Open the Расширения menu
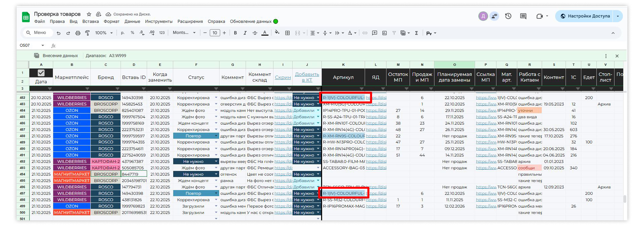The height and width of the screenshot is (226, 644). coord(190,22)
